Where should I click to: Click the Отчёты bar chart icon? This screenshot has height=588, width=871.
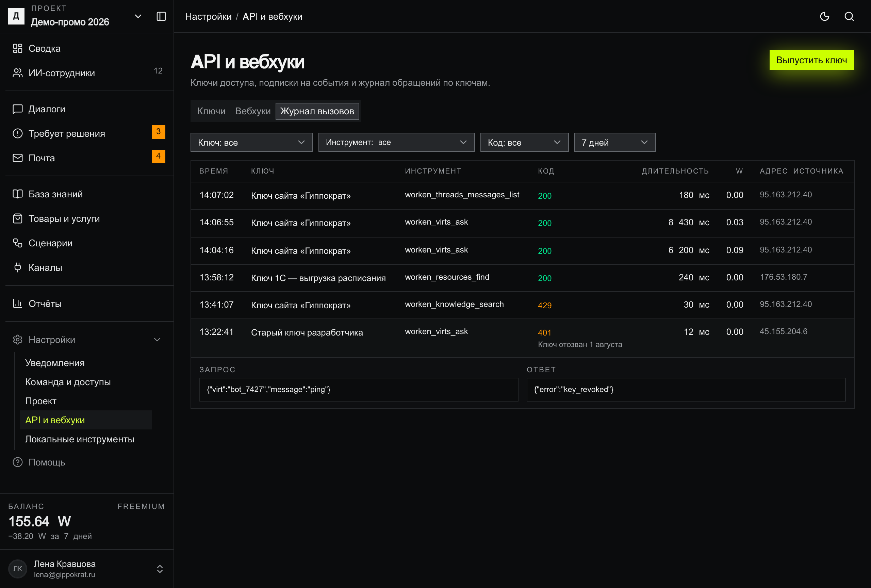[18, 304]
